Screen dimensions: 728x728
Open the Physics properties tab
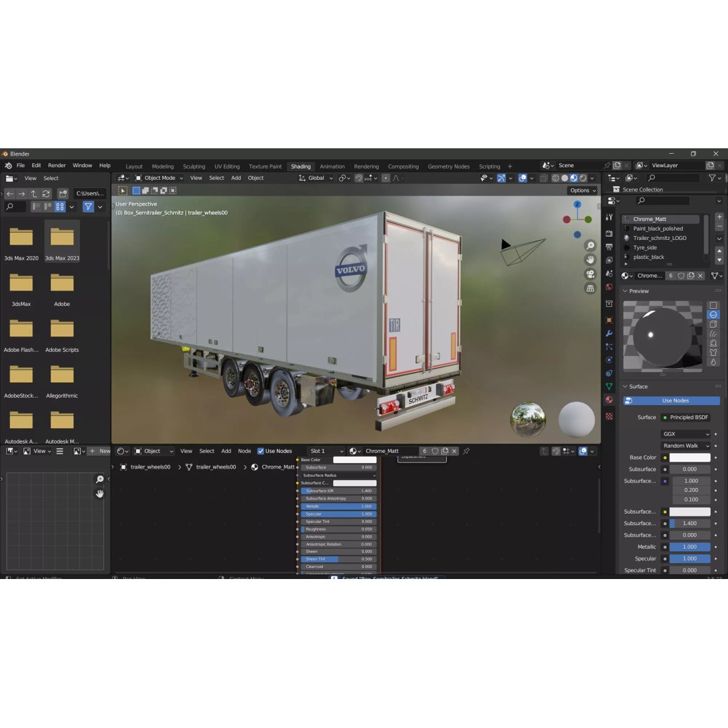[x=609, y=360]
